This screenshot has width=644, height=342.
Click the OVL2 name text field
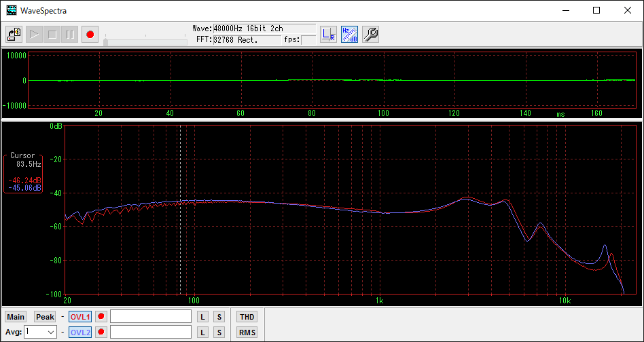151,332
